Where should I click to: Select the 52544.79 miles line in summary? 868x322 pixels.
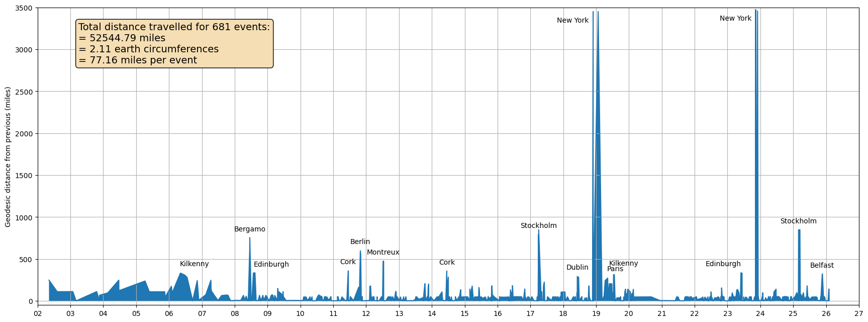122,38
